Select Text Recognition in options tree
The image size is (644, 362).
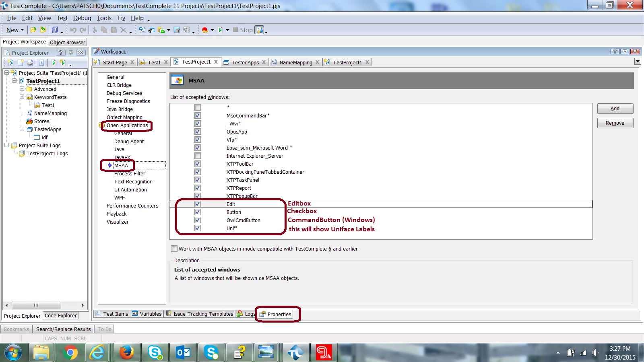pos(133,182)
